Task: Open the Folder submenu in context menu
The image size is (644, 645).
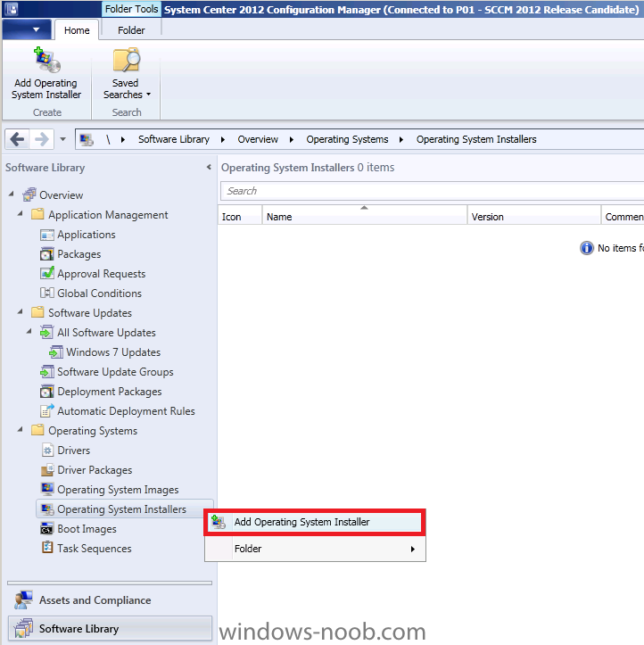Action: (x=315, y=549)
